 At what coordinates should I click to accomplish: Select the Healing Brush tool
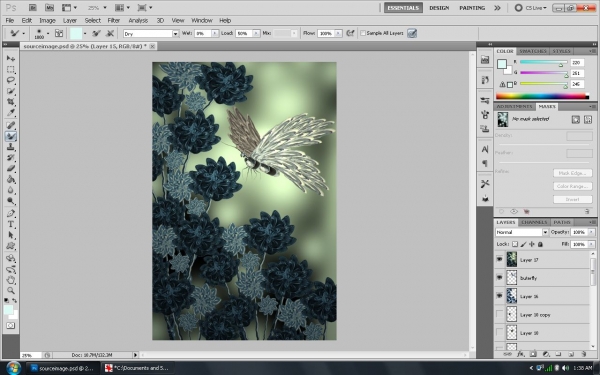pos(11,125)
